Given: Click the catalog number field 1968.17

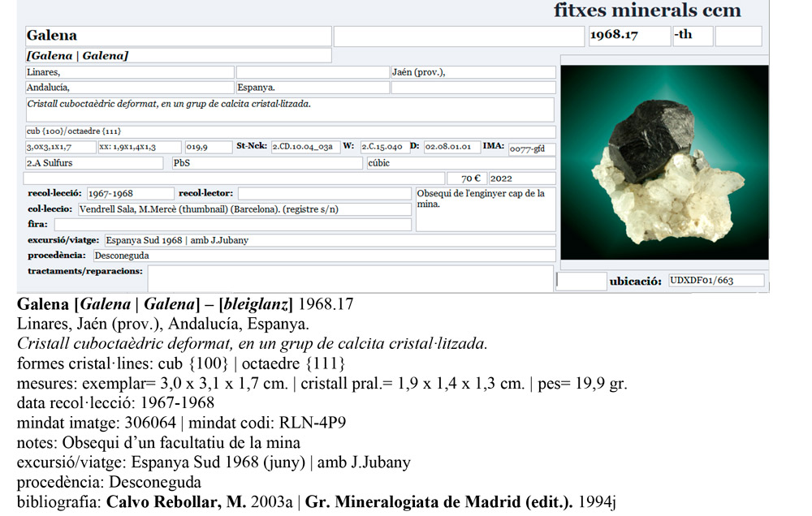Looking at the screenshot, I should tap(629, 36).
